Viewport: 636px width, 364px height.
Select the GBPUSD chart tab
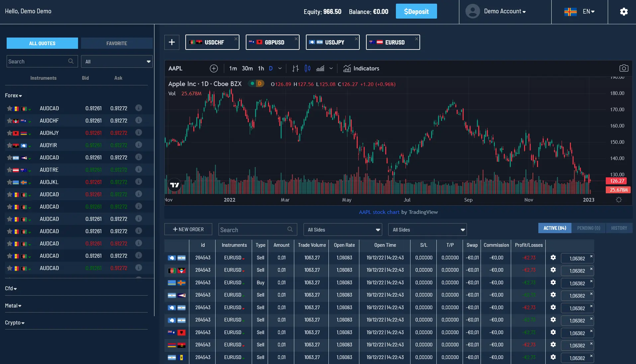point(273,42)
